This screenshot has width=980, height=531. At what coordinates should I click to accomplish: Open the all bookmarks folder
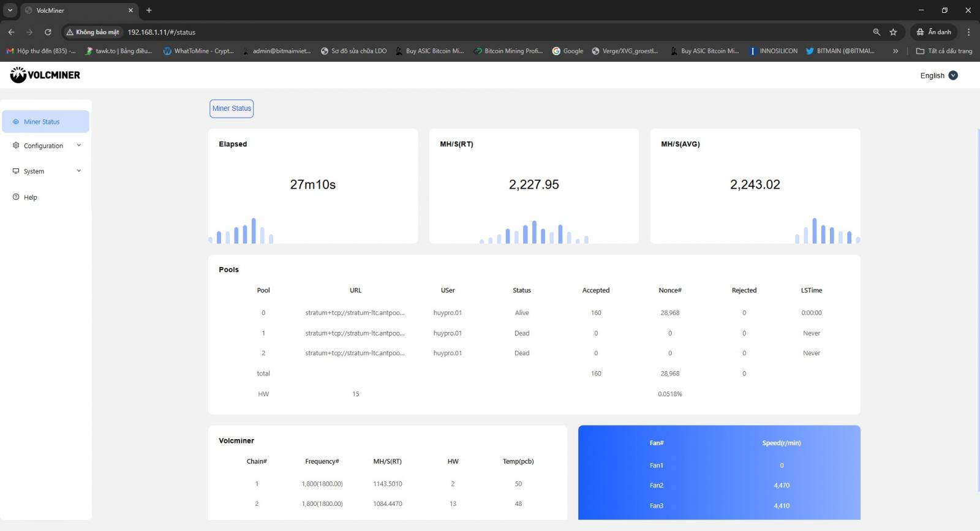click(x=944, y=51)
